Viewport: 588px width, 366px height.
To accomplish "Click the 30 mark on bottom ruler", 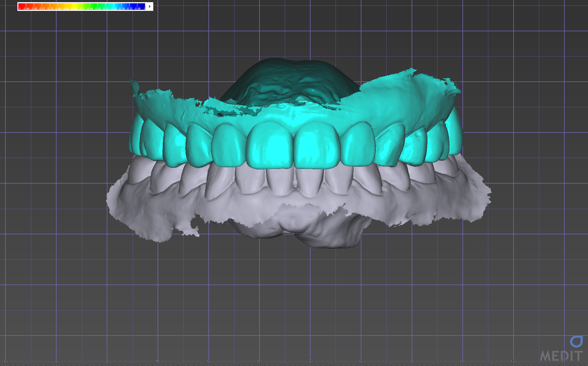I will 107,361.
